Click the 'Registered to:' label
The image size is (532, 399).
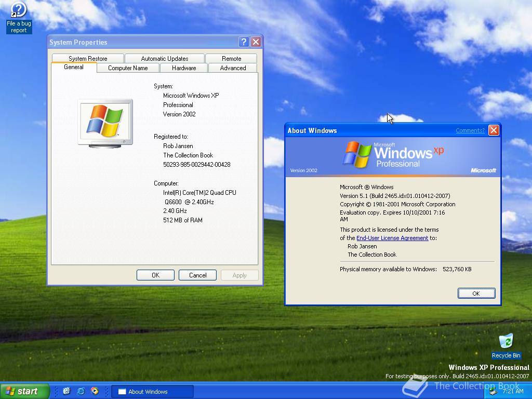pyautogui.click(x=170, y=137)
